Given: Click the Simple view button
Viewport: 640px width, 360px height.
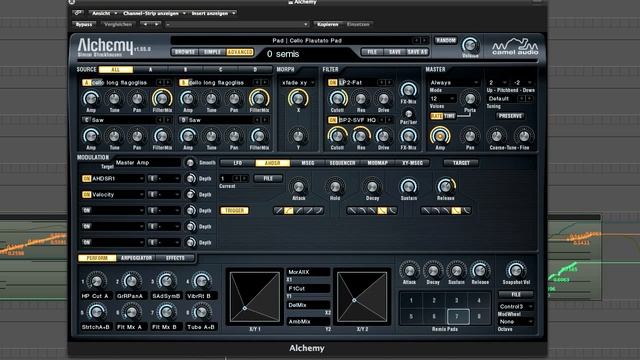Looking at the screenshot, I should [212, 52].
